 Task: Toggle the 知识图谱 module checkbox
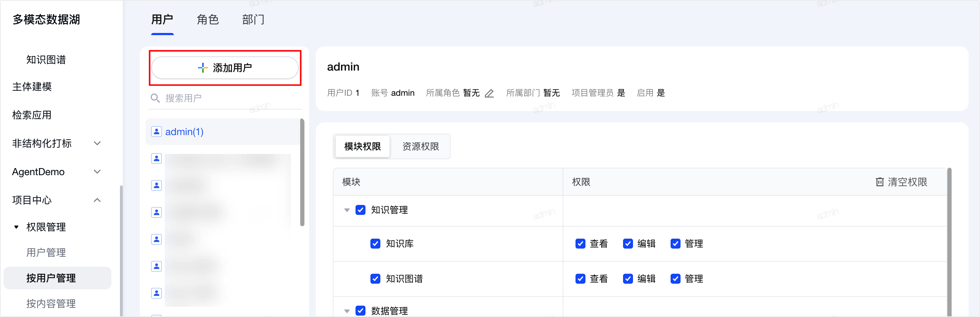point(375,279)
